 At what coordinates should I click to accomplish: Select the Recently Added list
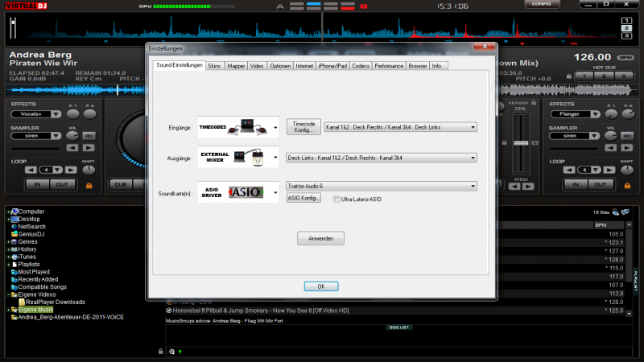point(38,279)
